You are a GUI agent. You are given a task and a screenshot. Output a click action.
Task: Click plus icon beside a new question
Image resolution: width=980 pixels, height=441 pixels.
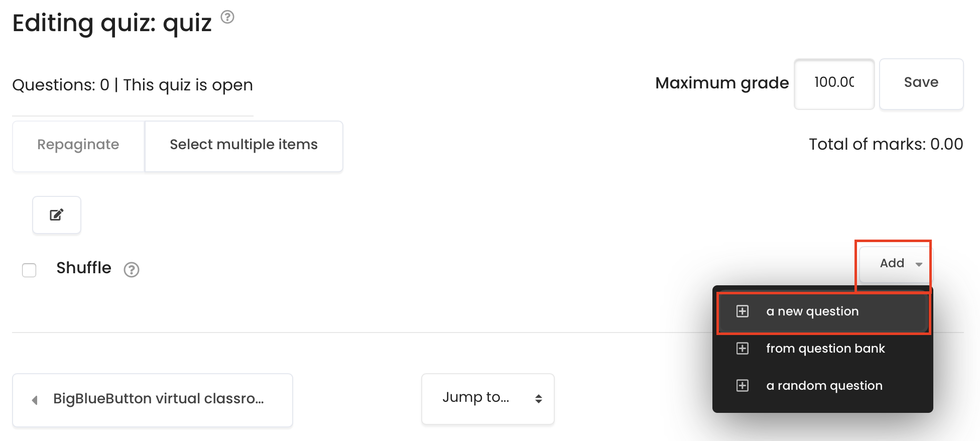[x=743, y=311]
